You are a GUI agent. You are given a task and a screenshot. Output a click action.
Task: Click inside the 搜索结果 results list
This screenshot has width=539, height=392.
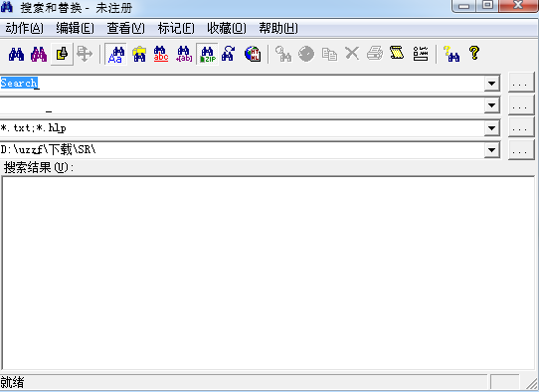269,273
